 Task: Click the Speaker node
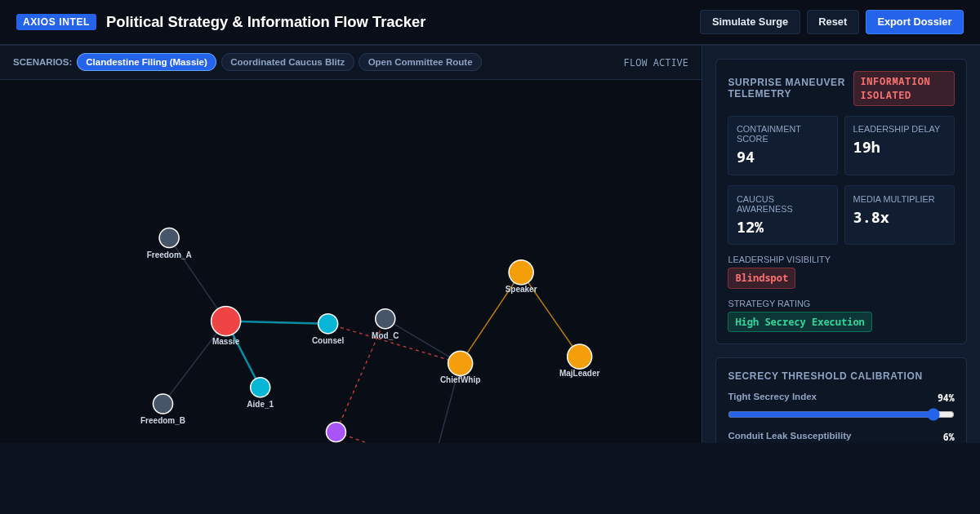pos(521,273)
